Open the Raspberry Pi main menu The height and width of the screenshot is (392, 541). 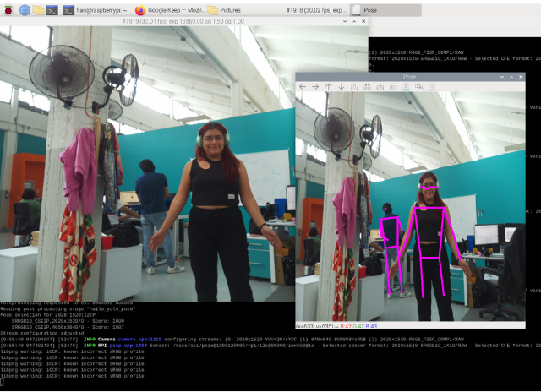click(x=8, y=10)
